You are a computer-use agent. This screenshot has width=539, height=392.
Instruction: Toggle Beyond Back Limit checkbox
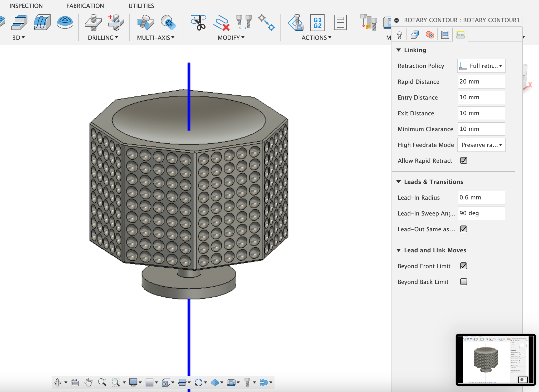[464, 281]
